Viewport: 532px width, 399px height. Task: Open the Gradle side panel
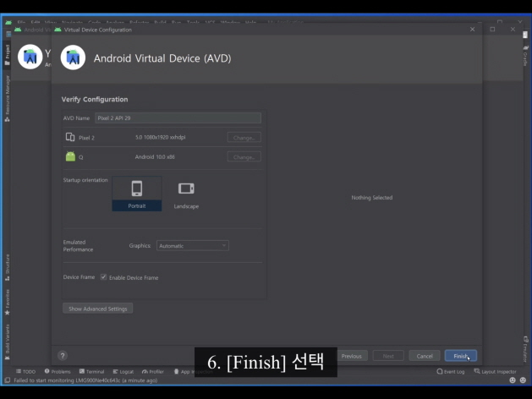pos(525,55)
